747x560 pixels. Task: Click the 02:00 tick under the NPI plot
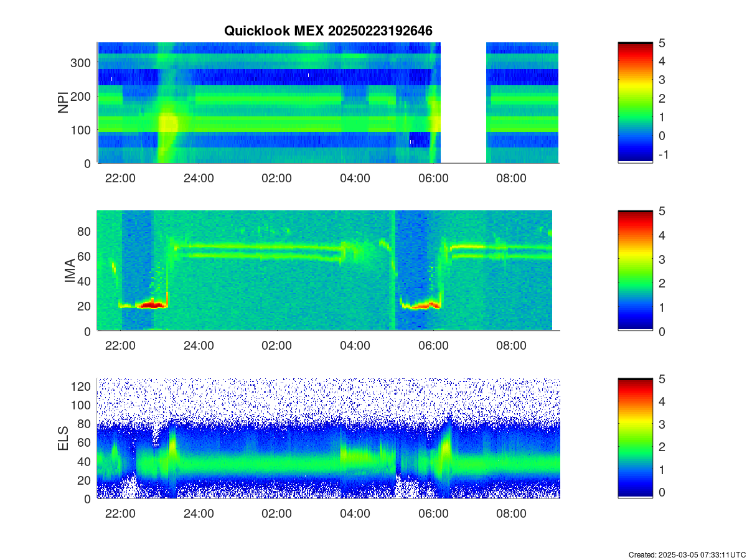(277, 178)
